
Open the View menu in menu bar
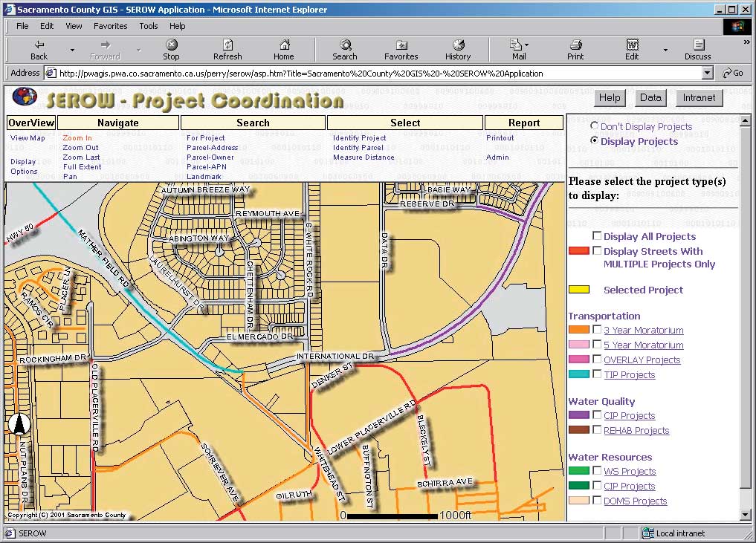[x=74, y=26]
